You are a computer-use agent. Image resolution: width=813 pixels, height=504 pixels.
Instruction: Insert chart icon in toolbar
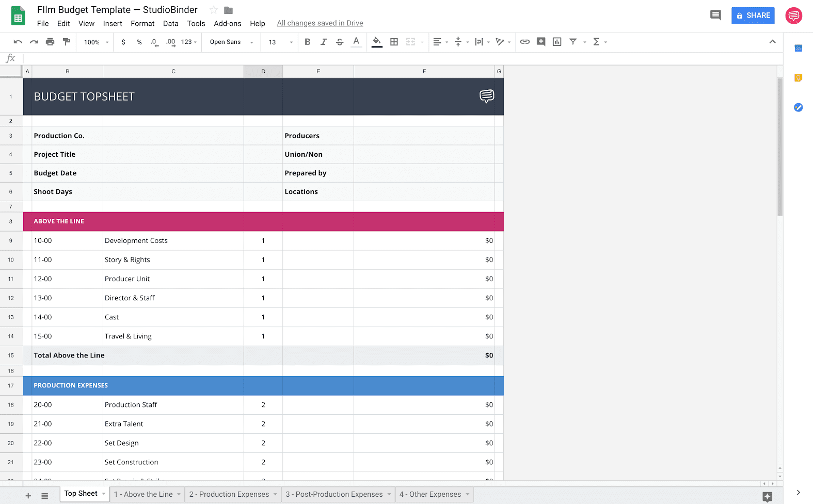click(x=557, y=42)
